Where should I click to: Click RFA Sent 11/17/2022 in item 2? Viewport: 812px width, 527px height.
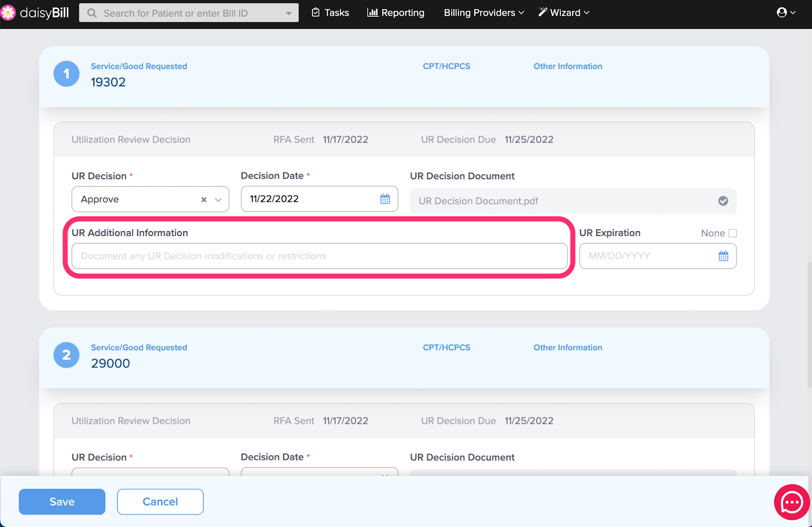pyautogui.click(x=321, y=421)
